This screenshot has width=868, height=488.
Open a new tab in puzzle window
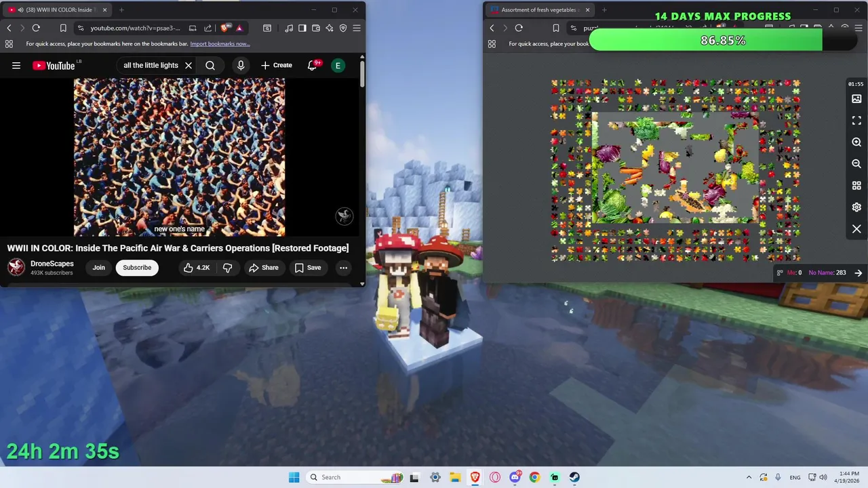[604, 9]
